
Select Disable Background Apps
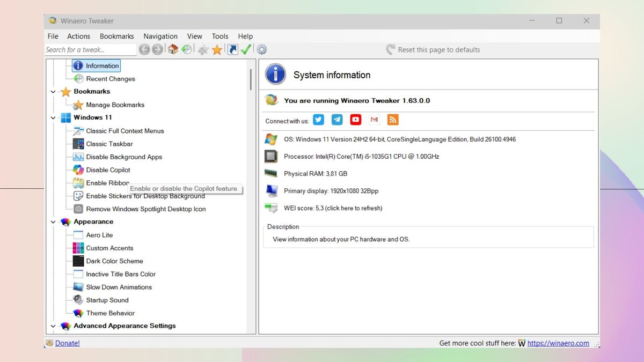pyautogui.click(x=124, y=157)
